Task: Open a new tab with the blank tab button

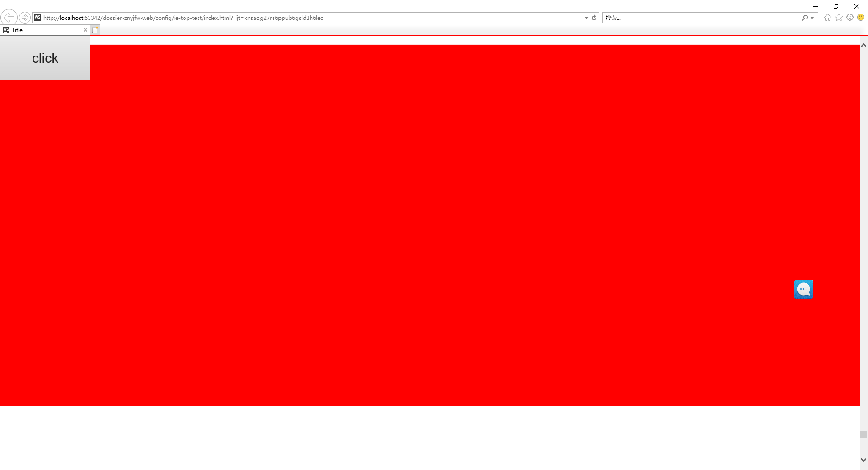Action: [x=95, y=30]
